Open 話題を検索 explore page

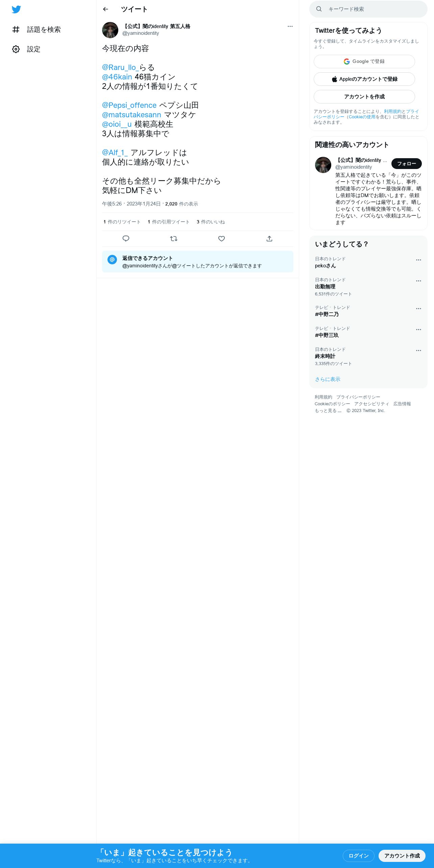[x=37, y=29]
